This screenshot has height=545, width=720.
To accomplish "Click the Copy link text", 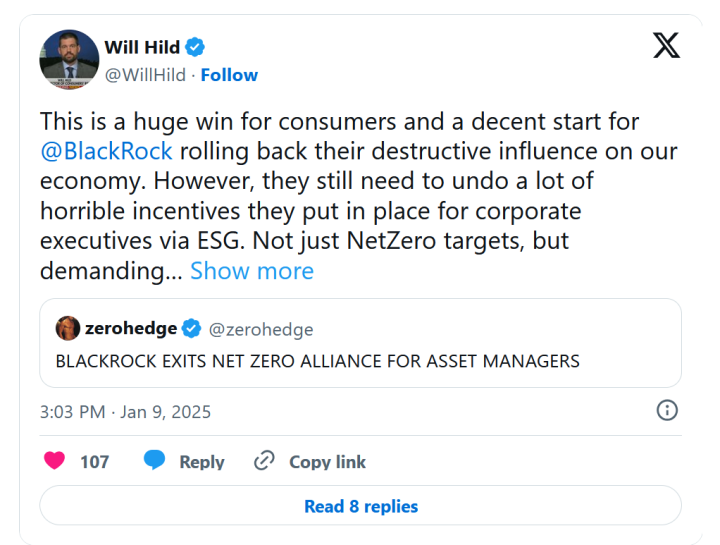I will (327, 462).
